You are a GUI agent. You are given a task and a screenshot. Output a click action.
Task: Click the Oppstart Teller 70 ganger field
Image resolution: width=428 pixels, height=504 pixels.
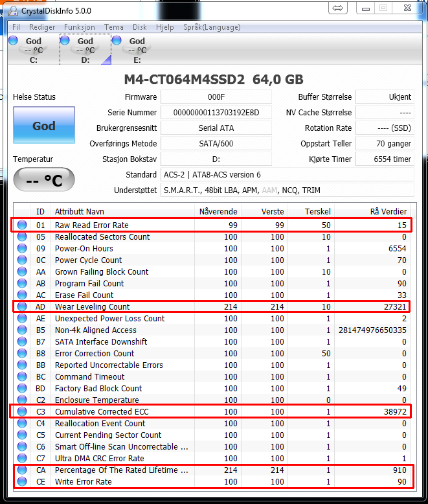pyautogui.click(x=385, y=143)
